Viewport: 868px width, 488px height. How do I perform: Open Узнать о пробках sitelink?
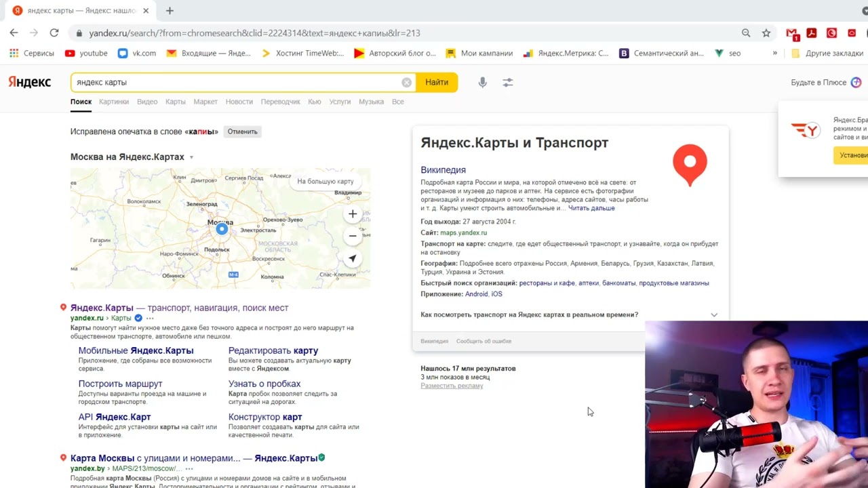264,384
